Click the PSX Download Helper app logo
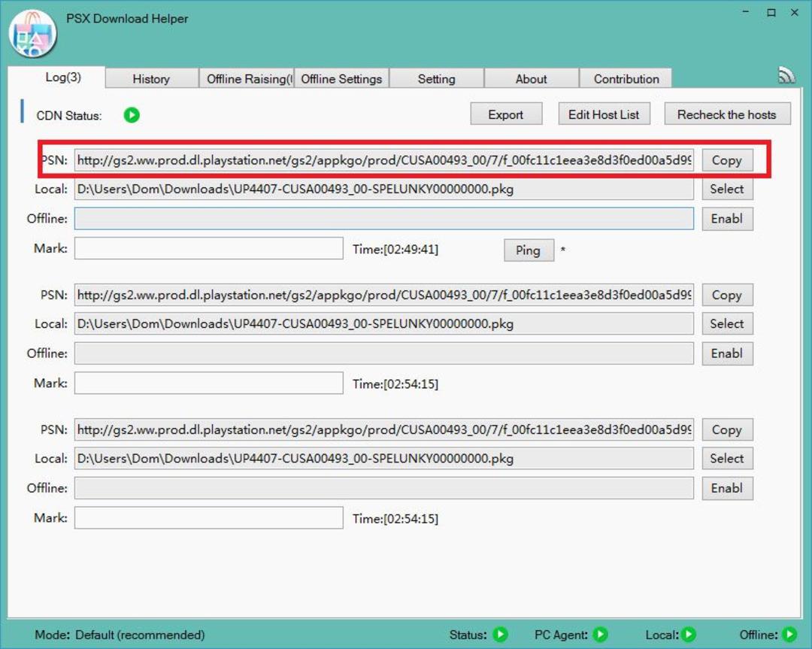The height and width of the screenshot is (649, 812). [x=32, y=35]
